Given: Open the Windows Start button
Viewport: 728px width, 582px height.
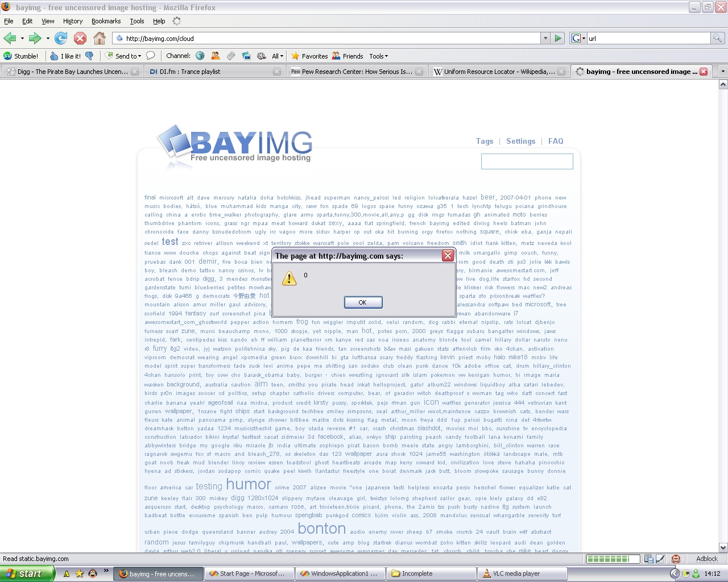Looking at the screenshot, I should click(27, 573).
